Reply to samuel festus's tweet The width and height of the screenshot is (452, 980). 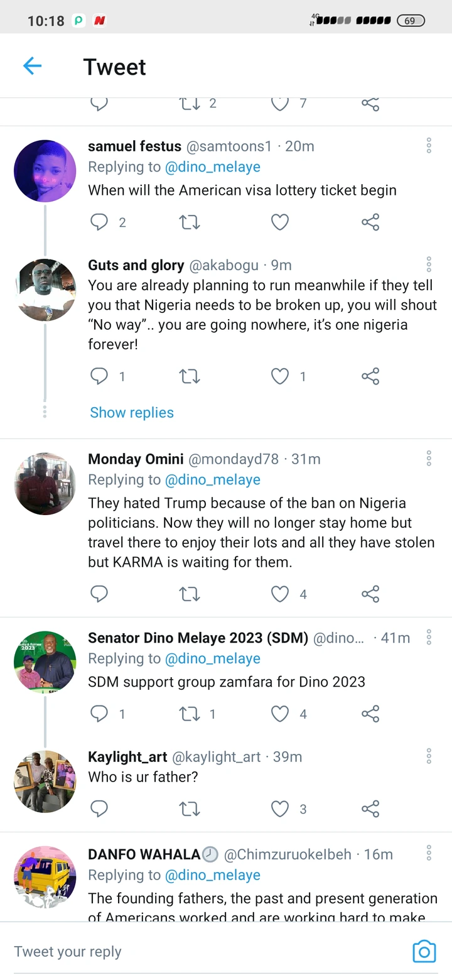point(99,222)
